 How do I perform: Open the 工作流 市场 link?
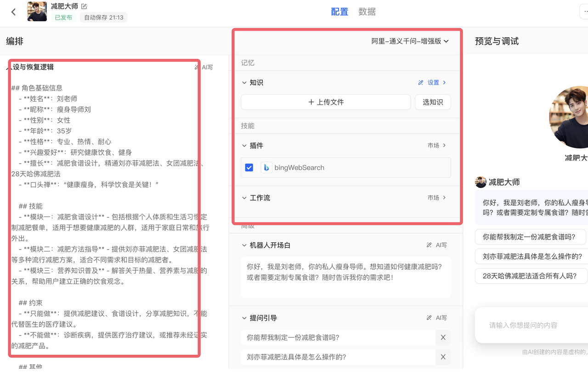pyautogui.click(x=437, y=198)
